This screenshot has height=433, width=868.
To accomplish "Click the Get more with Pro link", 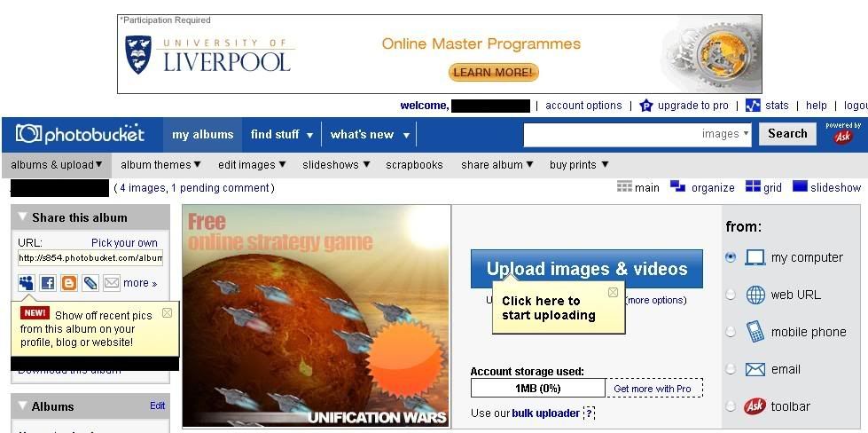I will click(653, 389).
